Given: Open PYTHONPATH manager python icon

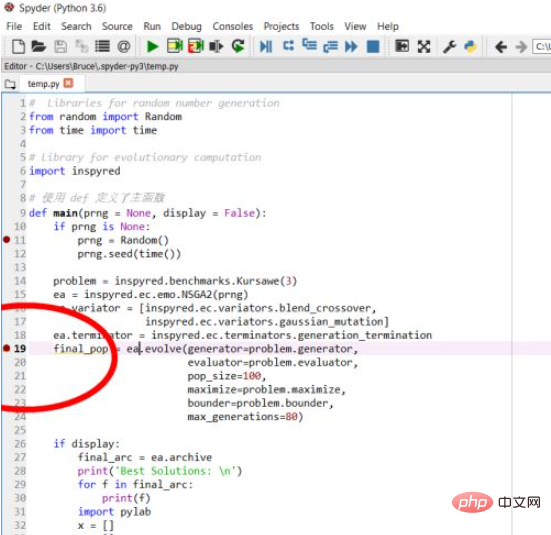Looking at the screenshot, I should [470, 46].
